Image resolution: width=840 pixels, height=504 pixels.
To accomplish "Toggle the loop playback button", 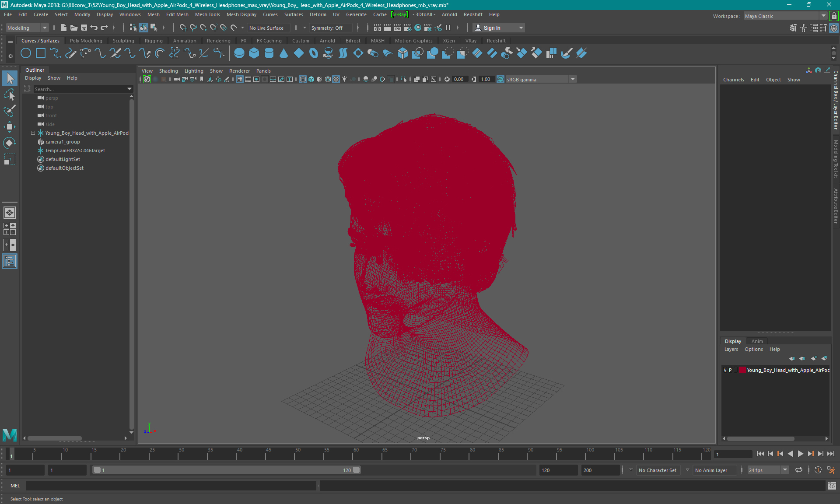I will click(799, 470).
